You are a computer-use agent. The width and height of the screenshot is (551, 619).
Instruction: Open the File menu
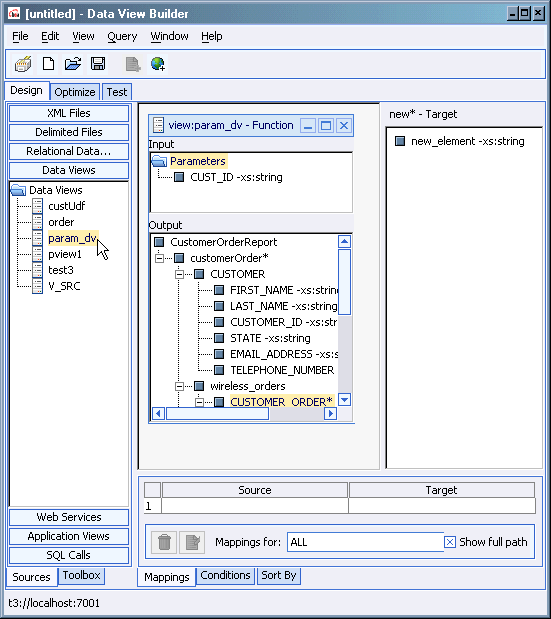tap(20, 36)
